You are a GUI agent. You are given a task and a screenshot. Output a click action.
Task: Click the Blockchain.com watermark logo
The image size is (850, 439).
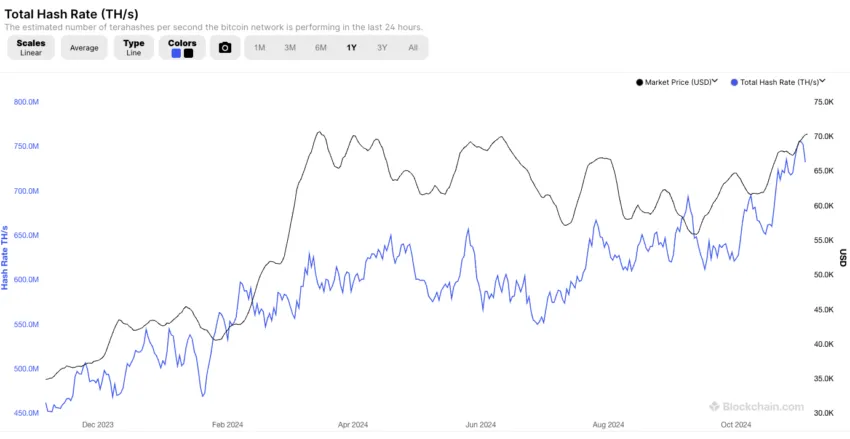(x=757, y=407)
